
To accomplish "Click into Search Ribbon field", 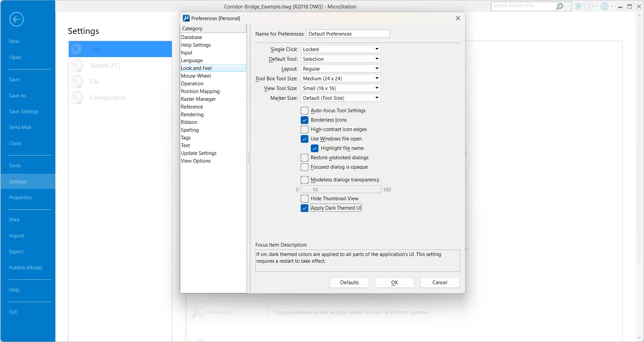I will [x=523, y=6].
